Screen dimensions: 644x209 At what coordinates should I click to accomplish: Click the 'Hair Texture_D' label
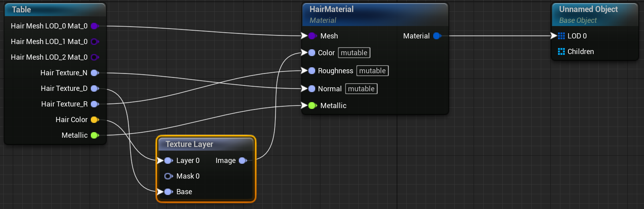coord(64,88)
